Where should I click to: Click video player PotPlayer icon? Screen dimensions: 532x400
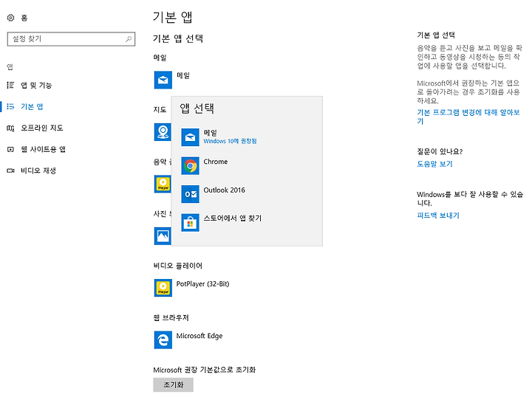163,288
